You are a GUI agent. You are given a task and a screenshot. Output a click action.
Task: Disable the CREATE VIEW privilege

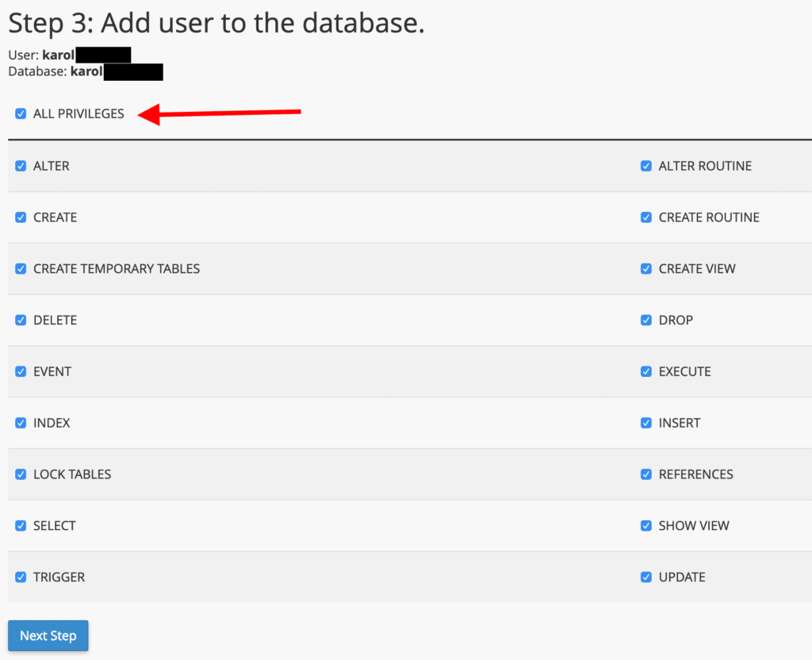pos(646,269)
